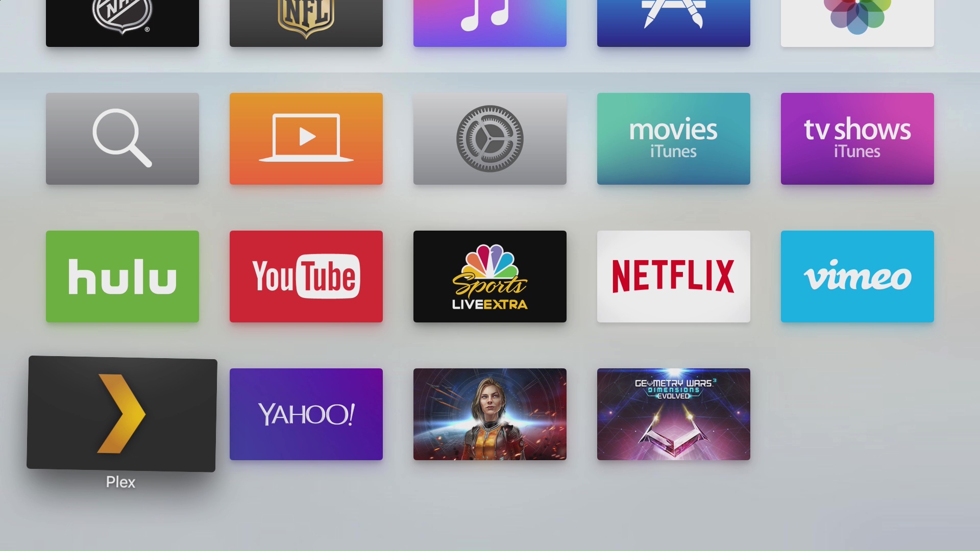Launch the Search app
The image size is (980, 551).
[122, 139]
